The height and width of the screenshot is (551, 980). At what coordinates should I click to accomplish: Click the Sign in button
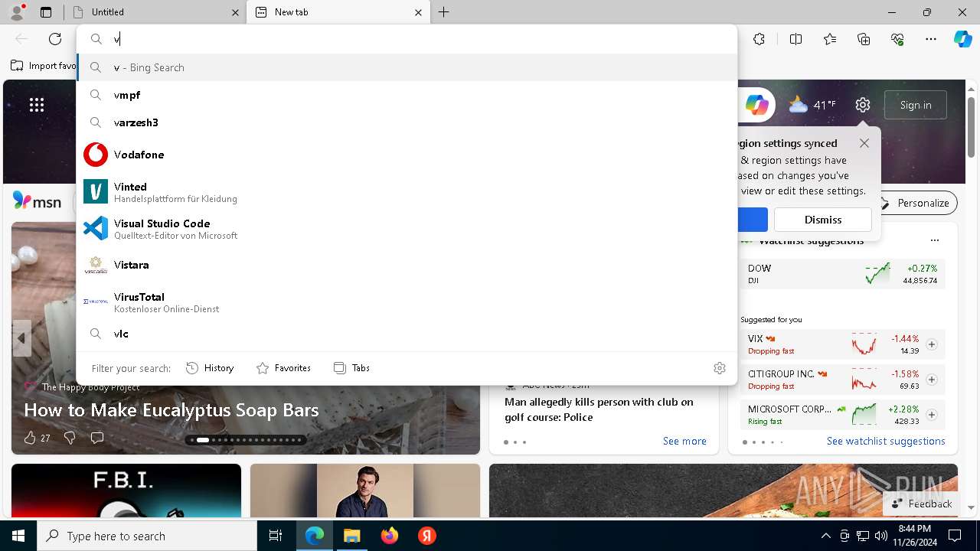(x=916, y=105)
